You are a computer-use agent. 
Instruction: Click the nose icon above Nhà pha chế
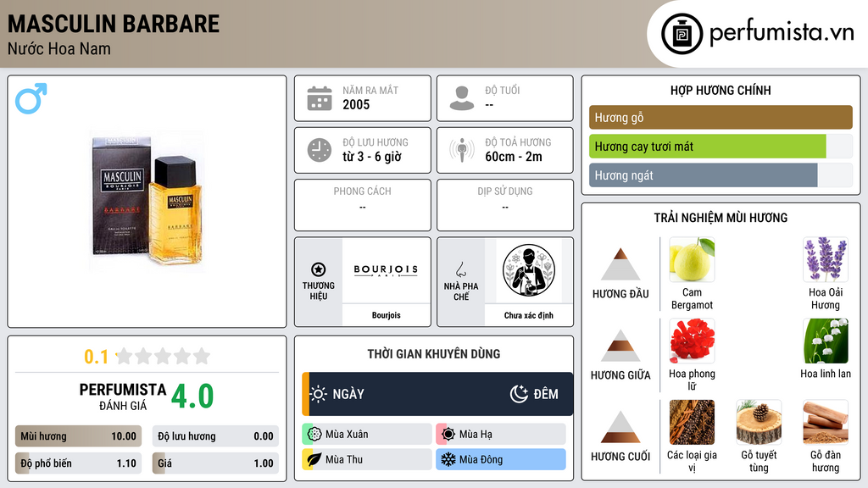point(460,269)
